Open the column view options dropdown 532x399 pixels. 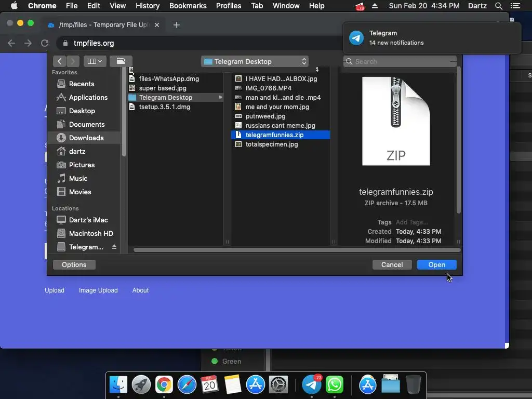pyautogui.click(x=95, y=61)
